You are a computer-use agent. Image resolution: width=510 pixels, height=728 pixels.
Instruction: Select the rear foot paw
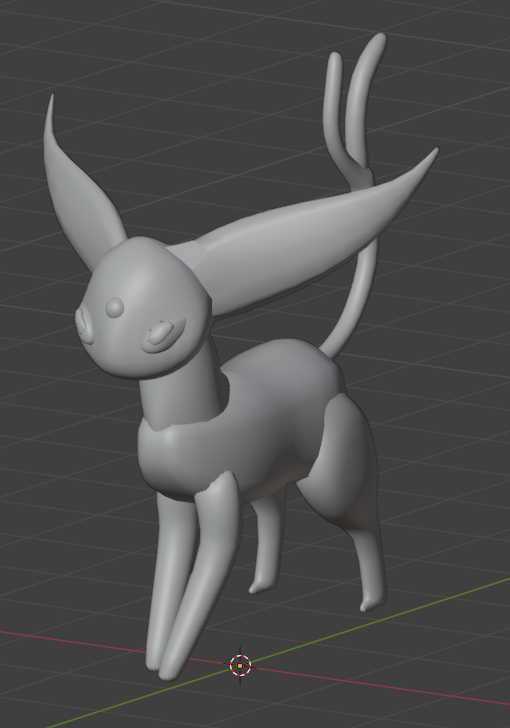[372, 601]
